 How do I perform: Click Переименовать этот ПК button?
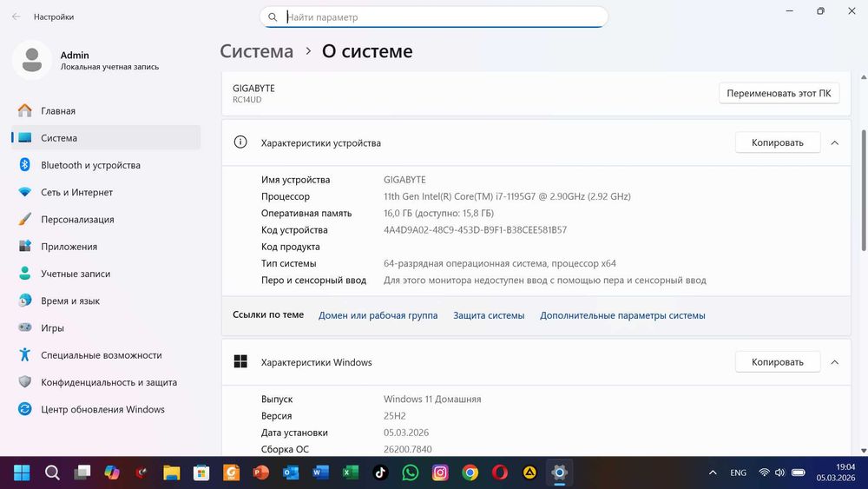[779, 94]
